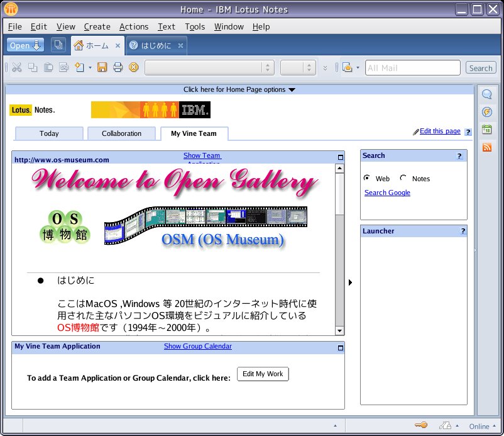Screen dimensions: 504x436
Task: Click the key security icon in status bar
Action: [421, 425]
